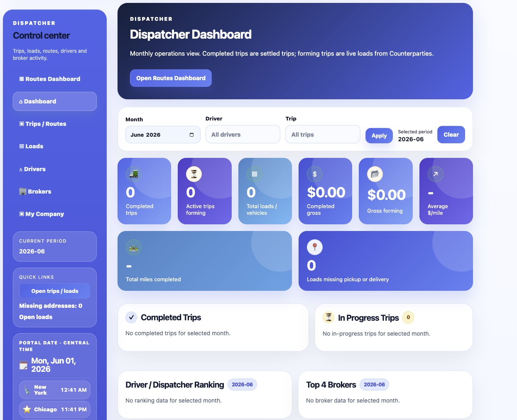Viewport: 517px width, 420px height.
Task: Click the Current Period 2026-06 box
Action: click(x=55, y=246)
